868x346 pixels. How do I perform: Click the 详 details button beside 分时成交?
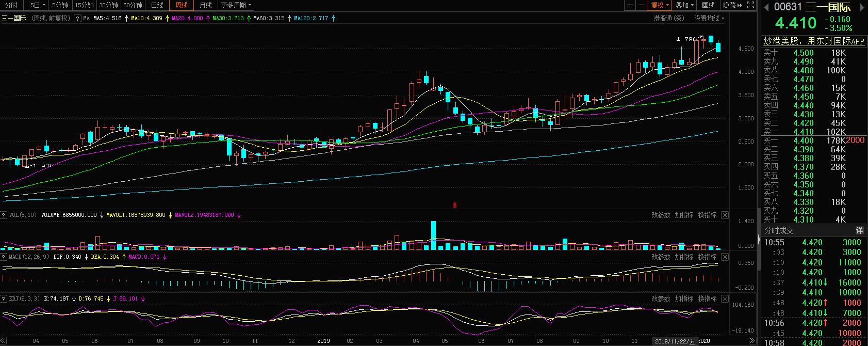tap(859, 230)
